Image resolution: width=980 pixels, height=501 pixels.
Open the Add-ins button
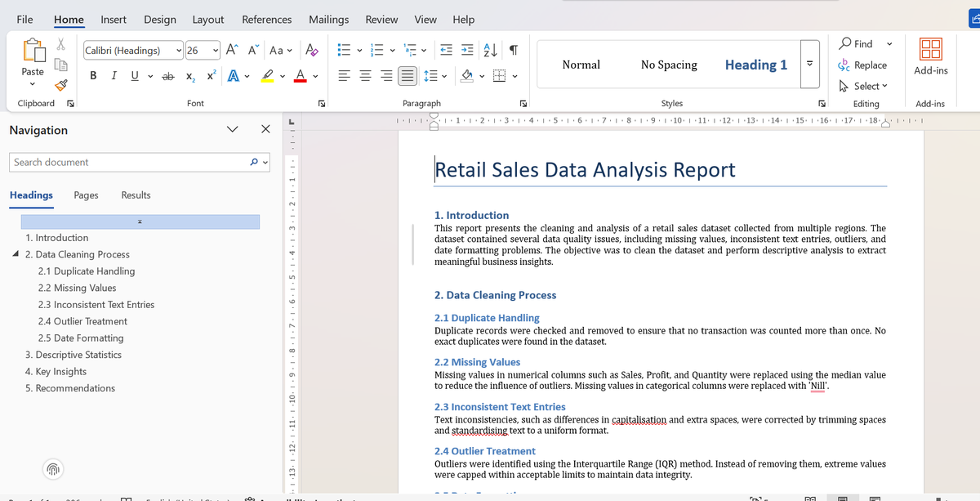pyautogui.click(x=931, y=56)
